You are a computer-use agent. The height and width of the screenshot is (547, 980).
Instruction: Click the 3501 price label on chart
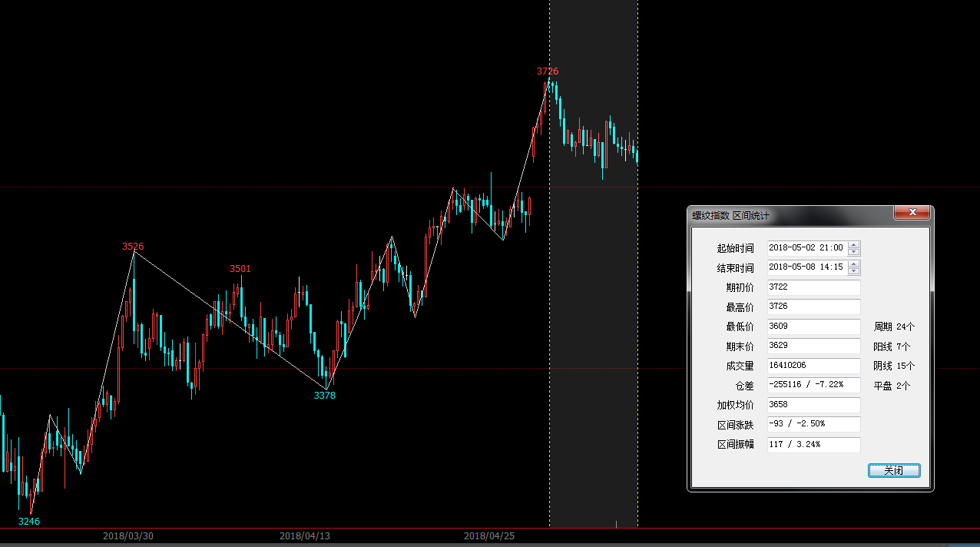[240, 269]
